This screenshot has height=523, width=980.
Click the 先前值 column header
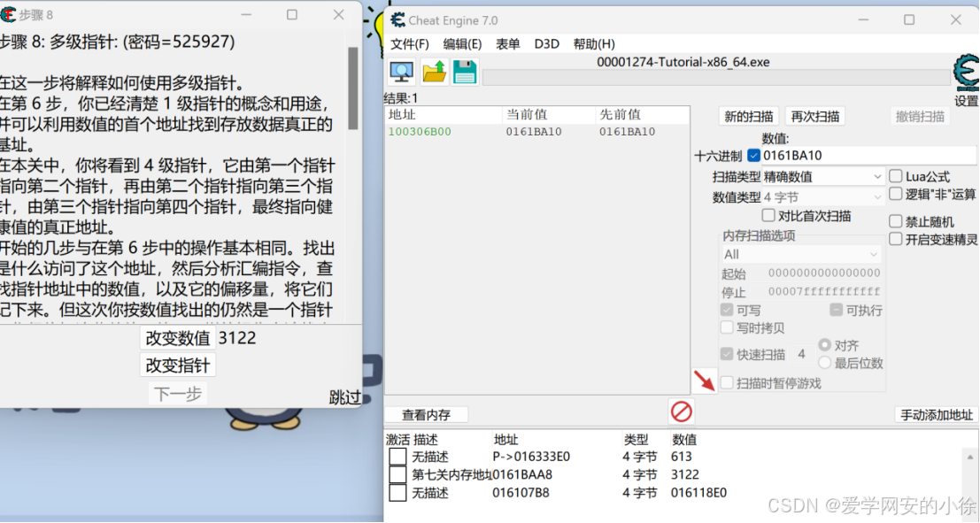pyautogui.click(x=643, y=114)
